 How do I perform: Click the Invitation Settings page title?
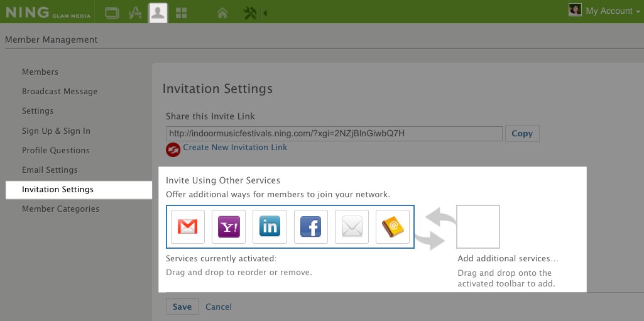(x=217, y=89)
